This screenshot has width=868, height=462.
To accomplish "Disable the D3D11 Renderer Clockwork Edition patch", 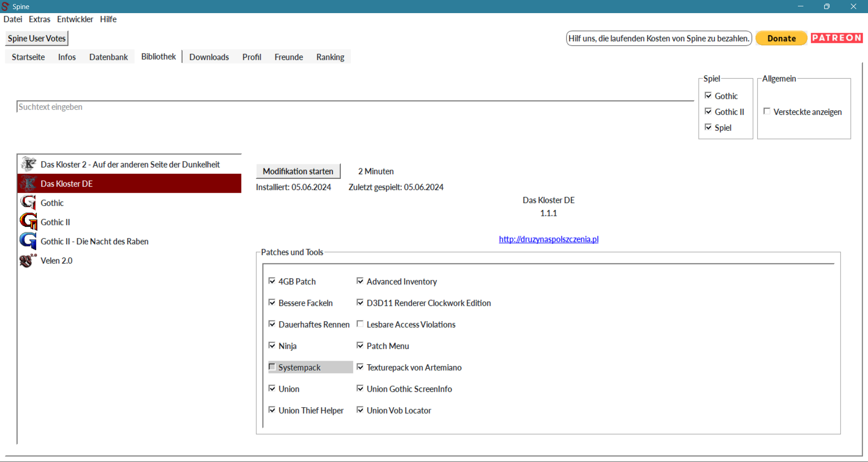I will 360,302.
